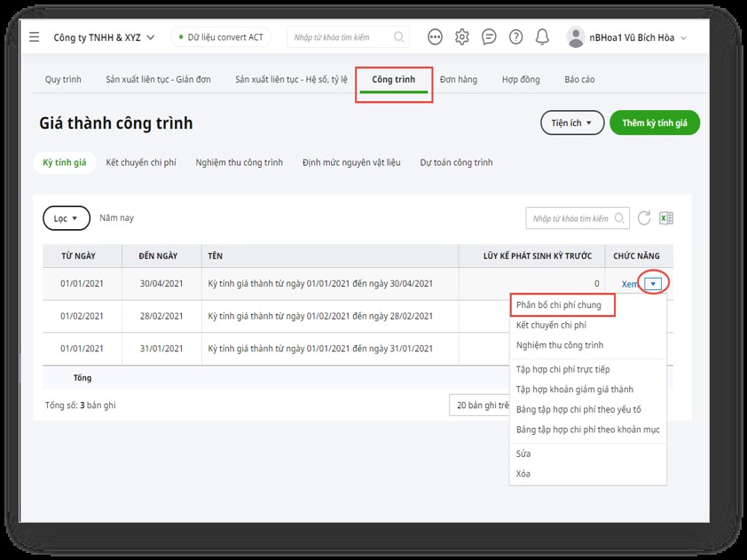Click LŨY KẾ PHÁT SINH KỲ TRƯỚC header
The image size is (747, 560).
click(531, 256)
